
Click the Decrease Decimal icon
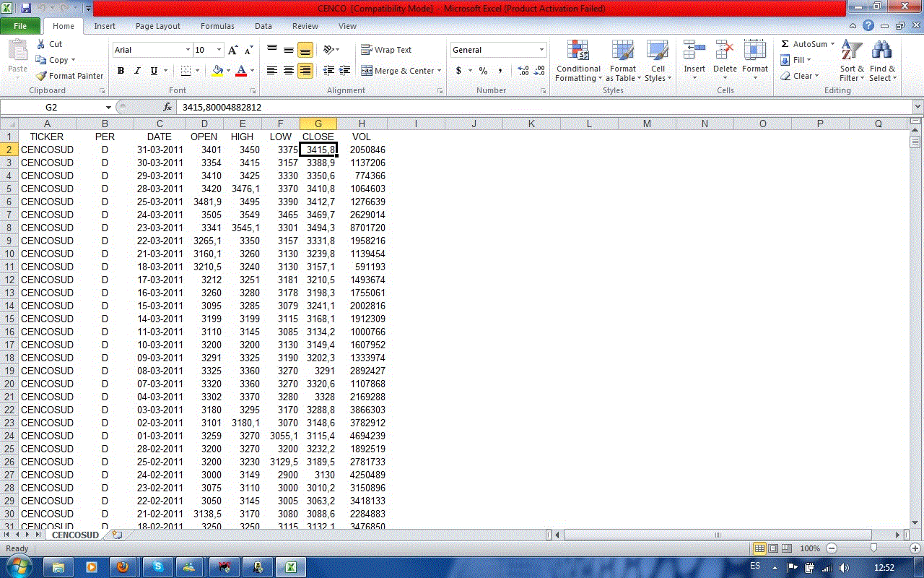click(540, 71)
